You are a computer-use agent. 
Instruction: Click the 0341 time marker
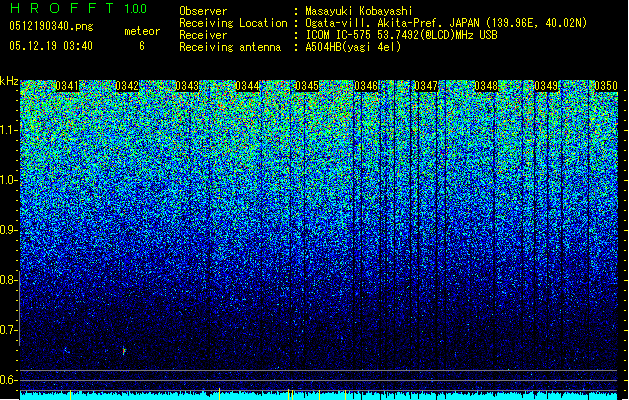[x=67, y=86]
